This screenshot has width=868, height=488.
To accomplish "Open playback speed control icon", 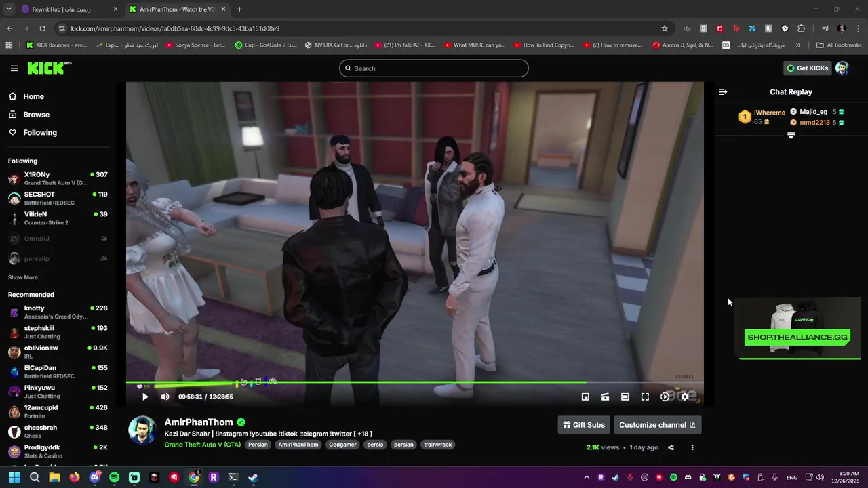I will tap(665, 396).
